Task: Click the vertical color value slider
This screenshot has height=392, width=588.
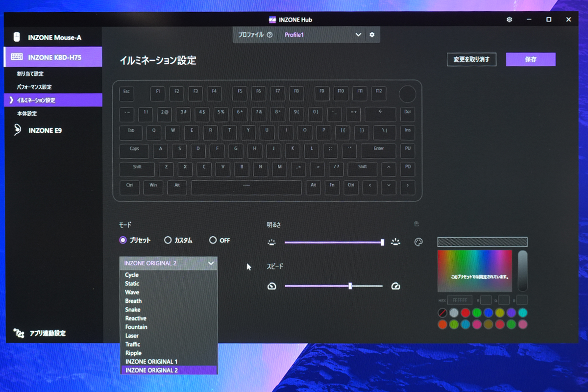Action: click(523, 270)
